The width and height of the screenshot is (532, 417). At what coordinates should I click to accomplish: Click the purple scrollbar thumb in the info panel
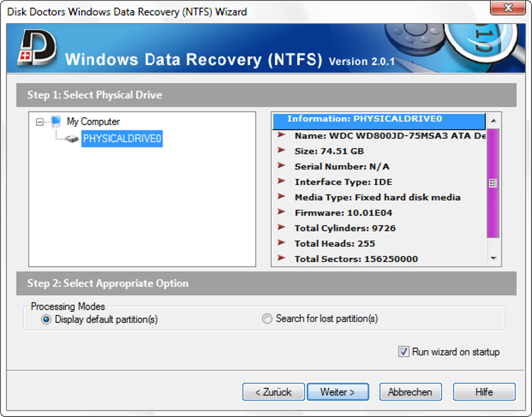click(493, 182)
